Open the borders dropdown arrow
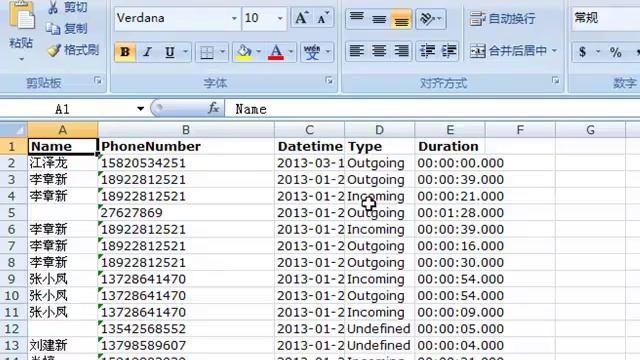640x360 pixels. pyautogui.click(x=222, y=52)
